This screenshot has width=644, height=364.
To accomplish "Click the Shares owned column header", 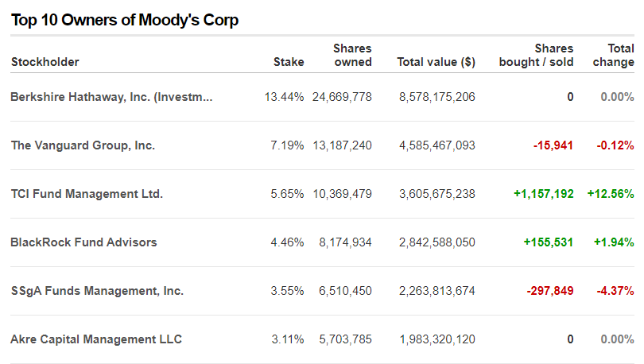I will click(352, 55).
